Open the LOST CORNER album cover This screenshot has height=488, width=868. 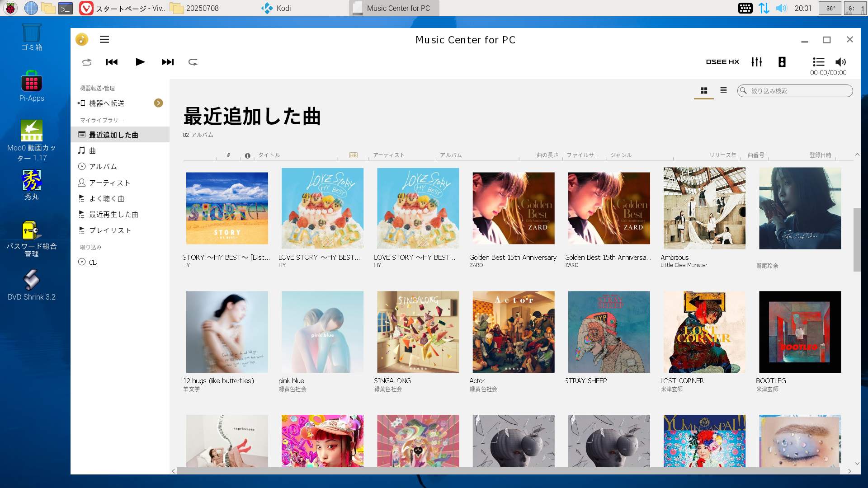pos(704,332)
